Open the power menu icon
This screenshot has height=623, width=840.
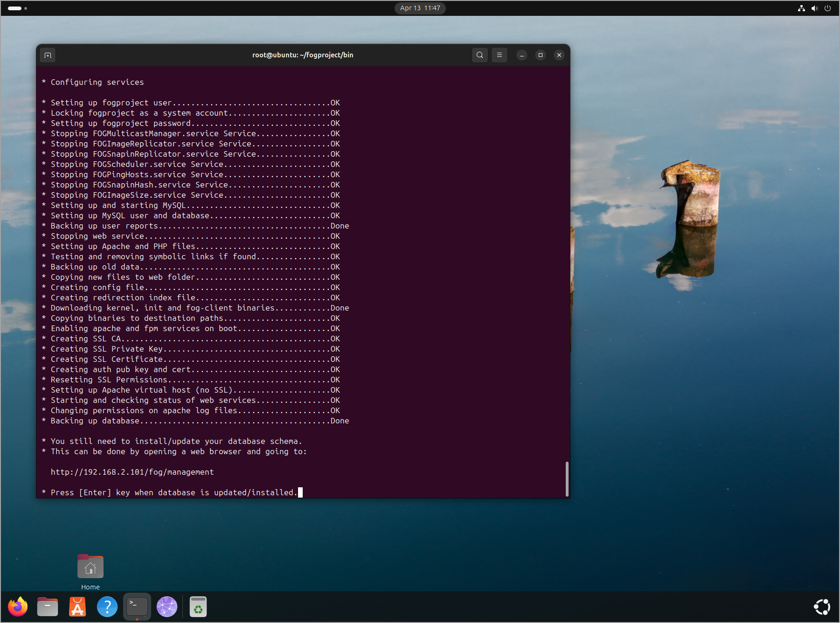(827, 8)
